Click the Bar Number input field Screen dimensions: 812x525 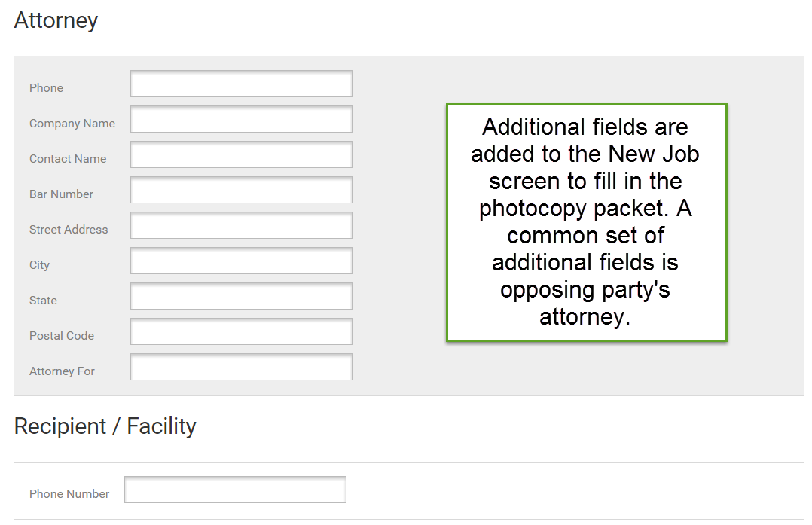pyautogui.click(x=240, y=190)
